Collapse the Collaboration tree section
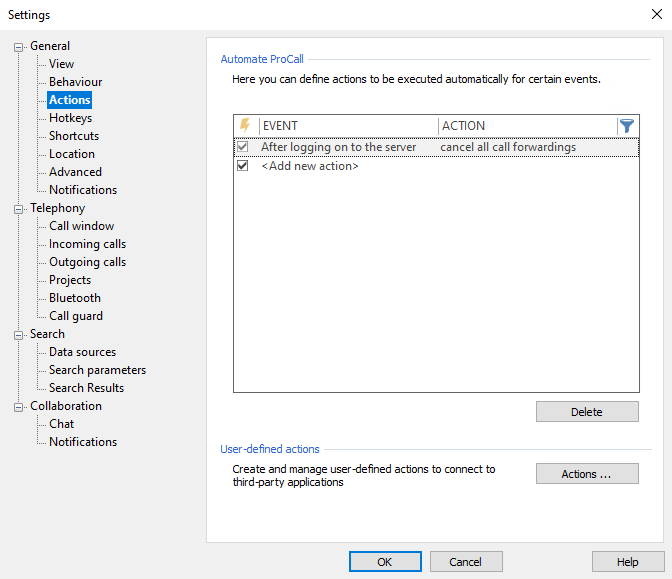672x579 pixels. click(19, 406)
